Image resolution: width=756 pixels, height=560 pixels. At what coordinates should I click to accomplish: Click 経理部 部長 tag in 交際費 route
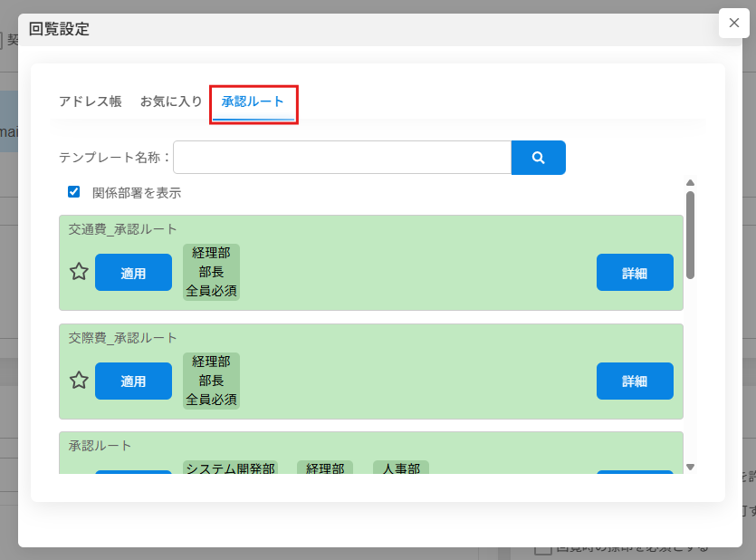pyautogui.click(x=211, y=381)
